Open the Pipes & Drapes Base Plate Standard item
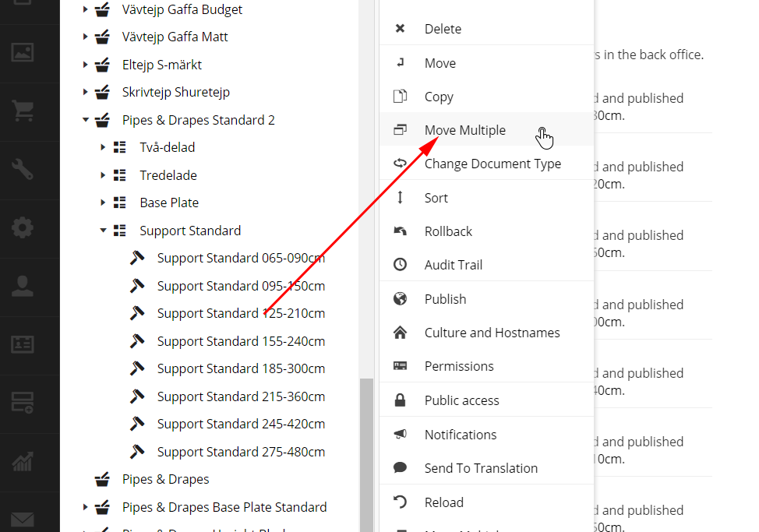 pos(224,507)
